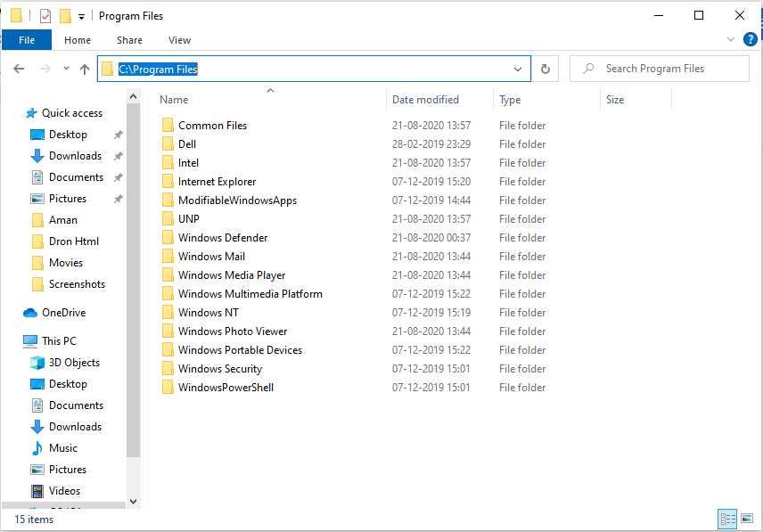Switch to large icons view
The image size is (763, 532).
pyautogui.click(x=747, y=519)
